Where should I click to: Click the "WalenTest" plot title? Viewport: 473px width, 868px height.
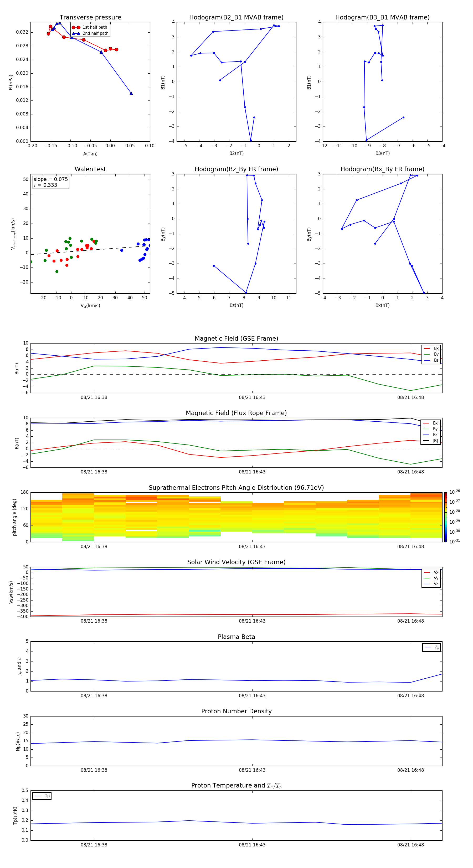point(90,169)
